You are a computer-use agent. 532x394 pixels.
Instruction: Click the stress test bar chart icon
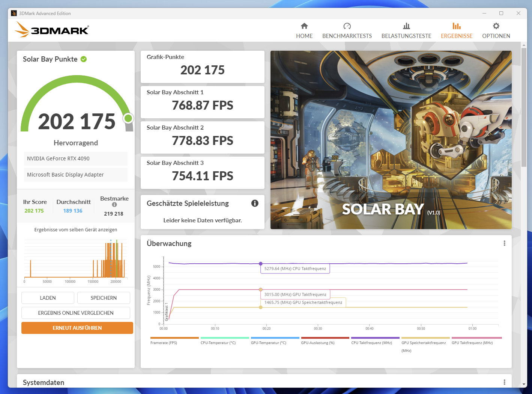coord(406,26)
